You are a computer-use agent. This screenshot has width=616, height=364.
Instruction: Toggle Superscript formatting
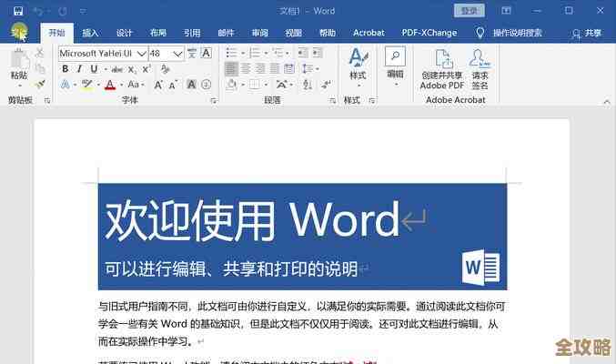coord(146,69)
